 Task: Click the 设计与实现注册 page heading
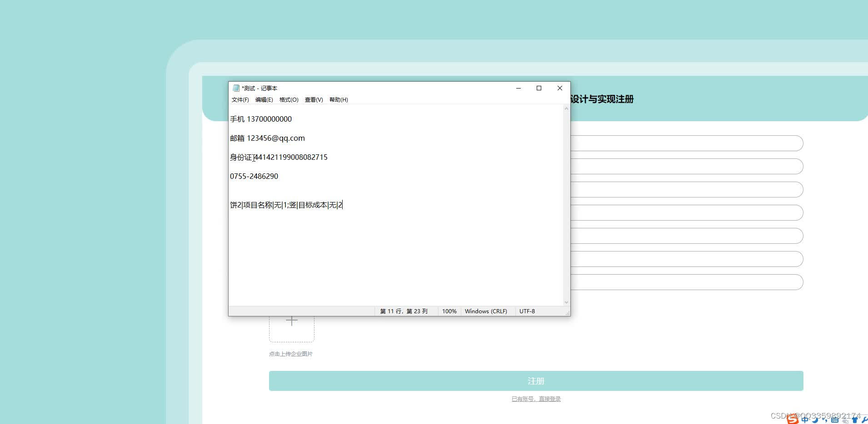click(602, 99)
